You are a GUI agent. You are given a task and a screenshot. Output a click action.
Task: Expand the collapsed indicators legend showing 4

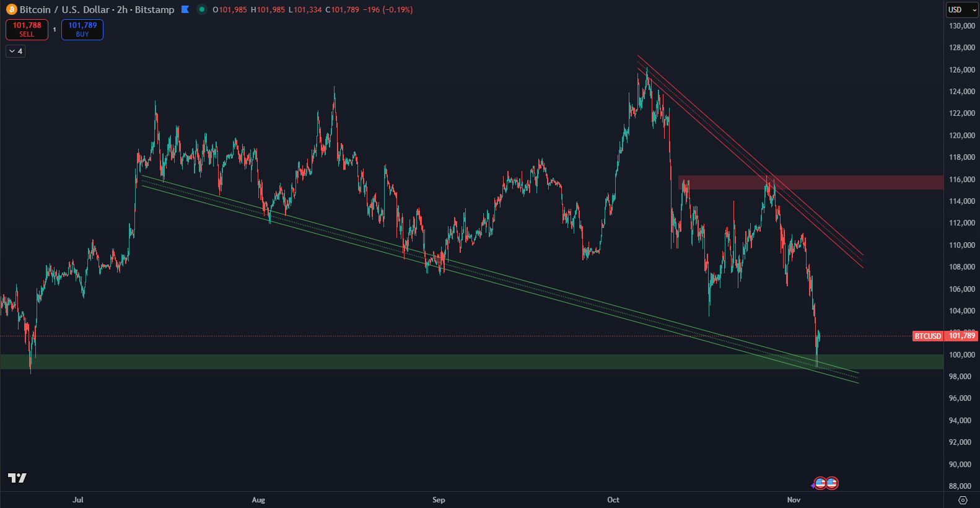15,51
